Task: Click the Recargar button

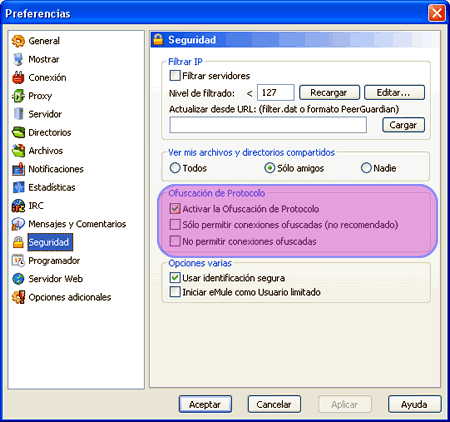Action: (329, 93)
